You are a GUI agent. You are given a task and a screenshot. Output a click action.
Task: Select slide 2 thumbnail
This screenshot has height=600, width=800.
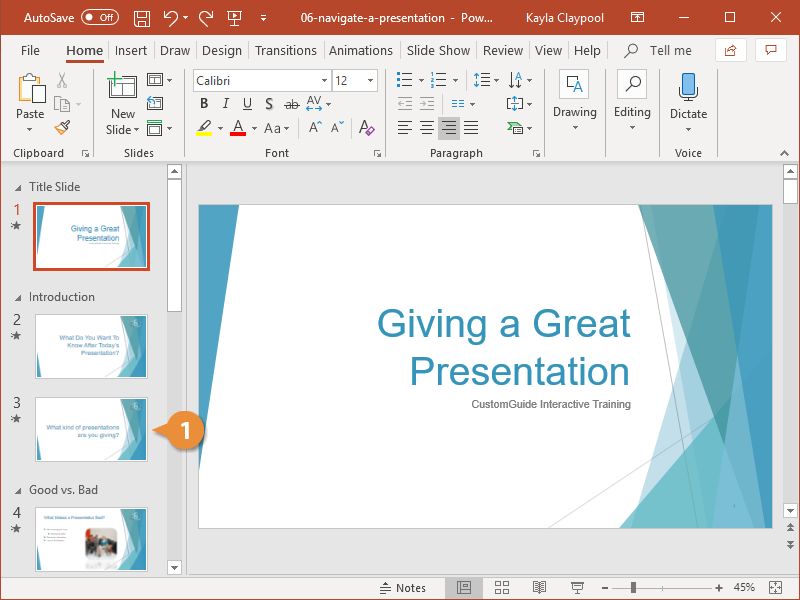click(91, 345)
